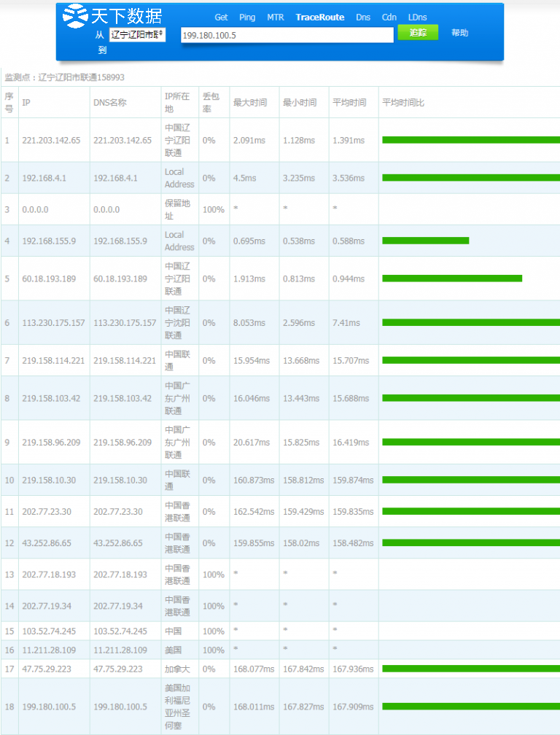Open the Dns tool tab
Screen dimensions: 560x735
[363, 17]
